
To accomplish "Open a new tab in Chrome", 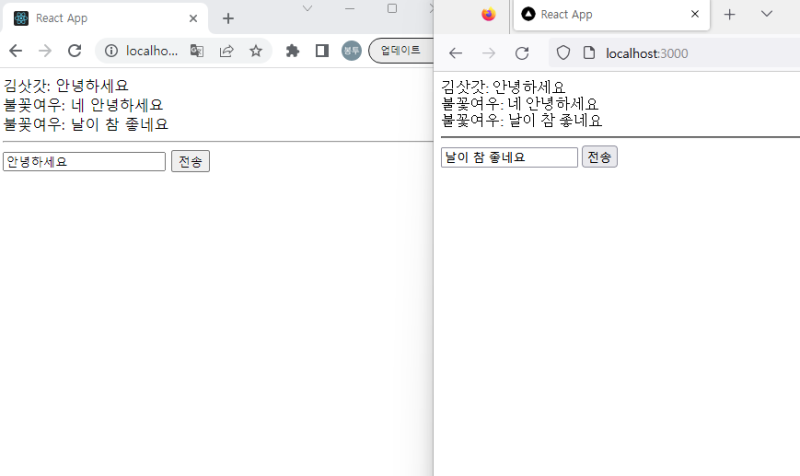I will pyautogui.click(x=228, y=19).
